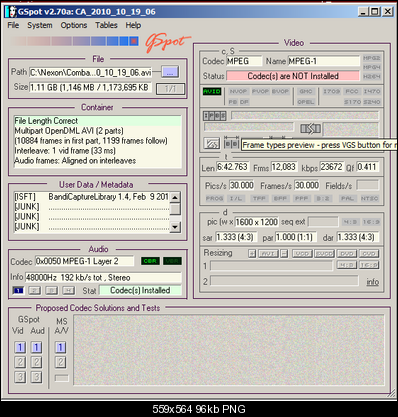Click the par value '1.000 (1:1)'
The width and height of the screenshot is (398, 417).
pyautogui.click(x=296, y=237)
